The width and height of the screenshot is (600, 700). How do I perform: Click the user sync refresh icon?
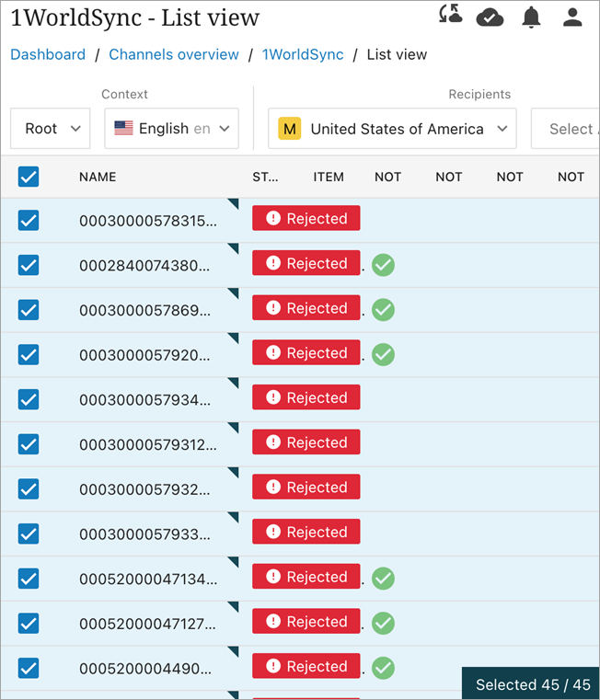[451, 16]
